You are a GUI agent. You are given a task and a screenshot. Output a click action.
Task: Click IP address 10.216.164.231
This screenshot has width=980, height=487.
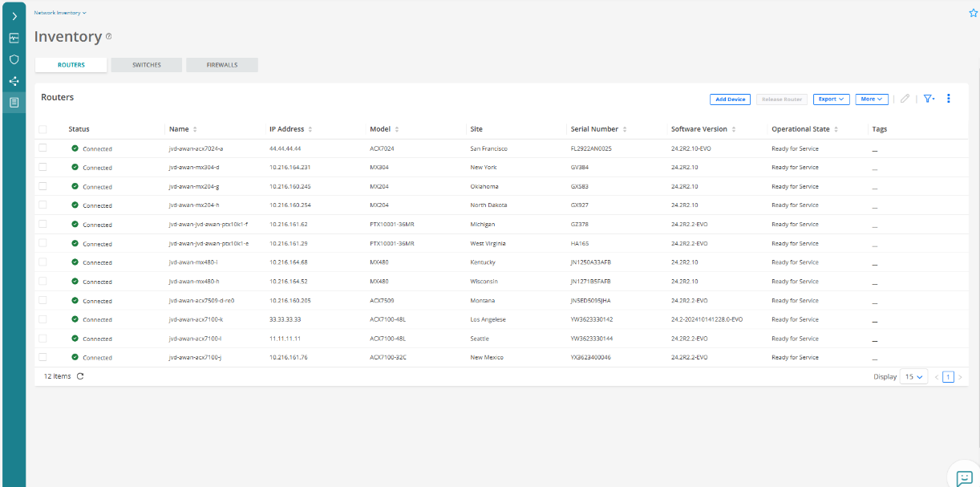click(x=290, y=168)
